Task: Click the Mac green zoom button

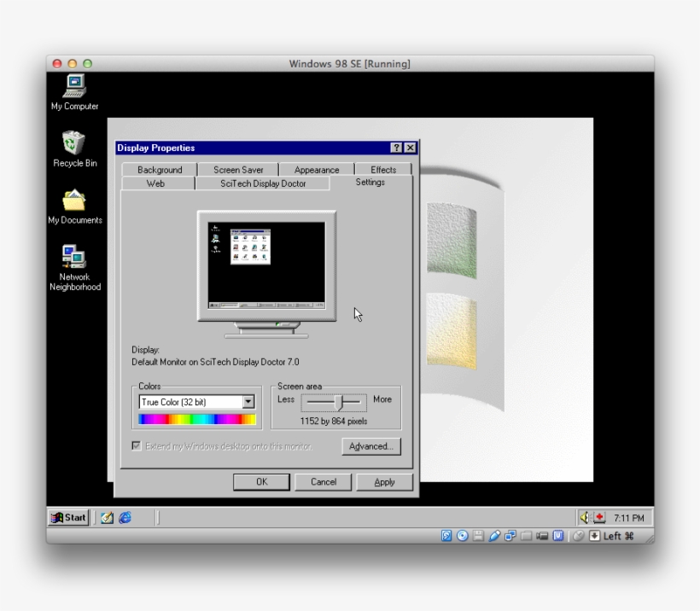Action: click(x=87, y=64)
